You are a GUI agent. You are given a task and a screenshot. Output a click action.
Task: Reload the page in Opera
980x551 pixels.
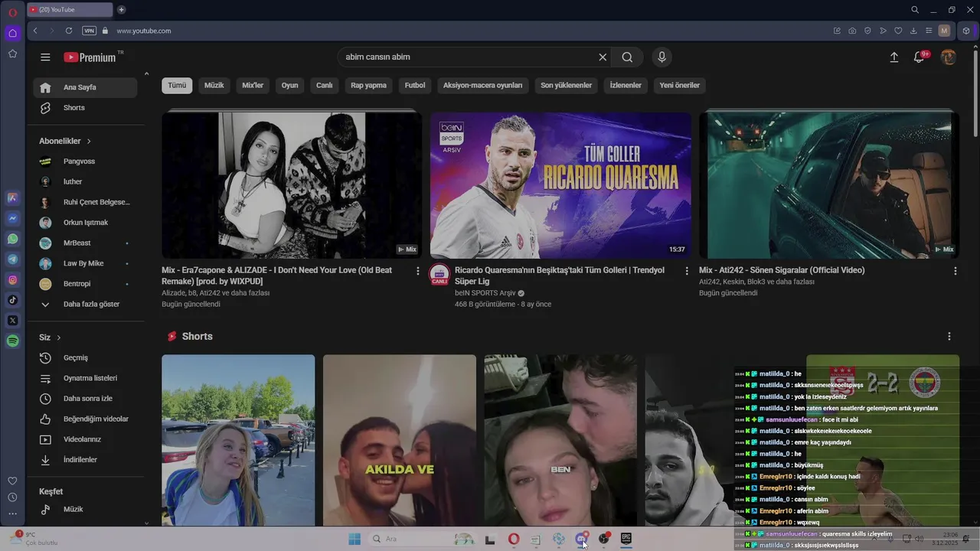(69, 31)
